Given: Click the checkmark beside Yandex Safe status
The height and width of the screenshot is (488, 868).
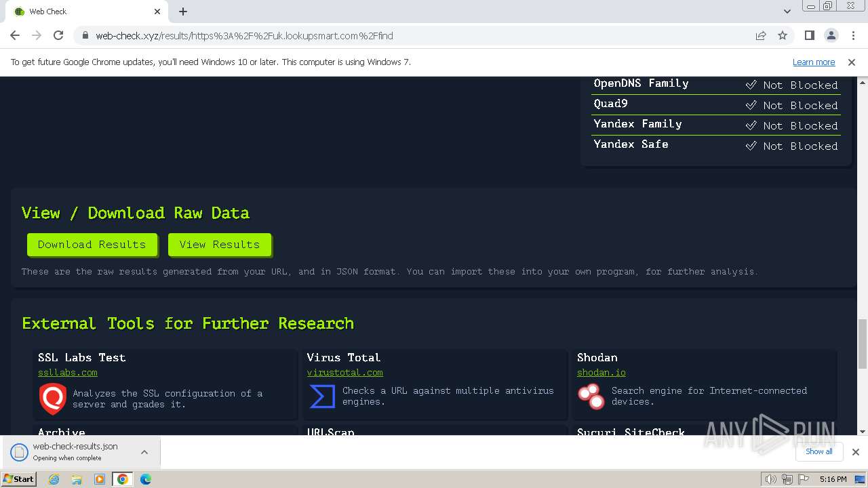Looking at the screenshot, I should (751, 146).
